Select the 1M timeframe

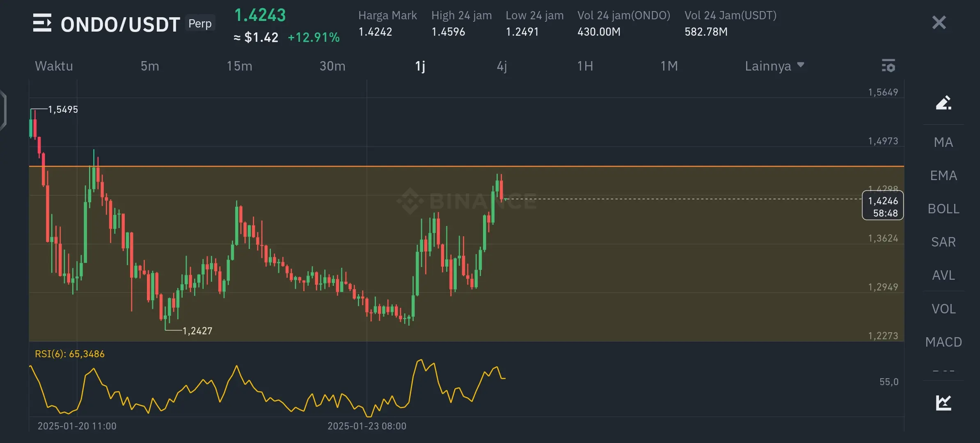click(x=669, y=66)
